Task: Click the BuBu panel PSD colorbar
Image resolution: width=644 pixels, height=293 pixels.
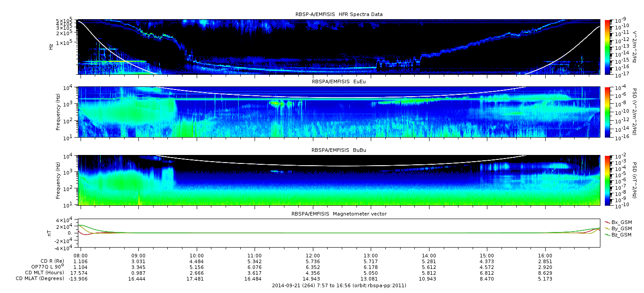Action: click(608, 180)
